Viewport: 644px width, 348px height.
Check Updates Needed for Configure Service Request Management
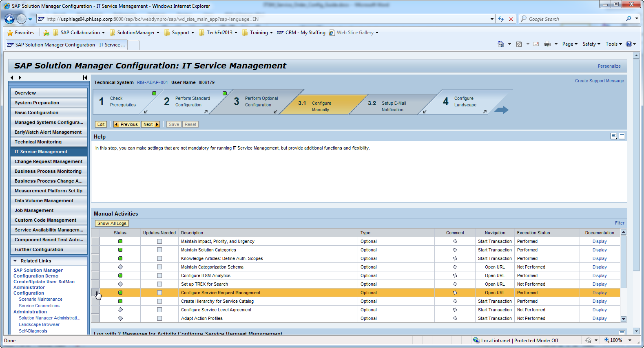tap(159, 293)
